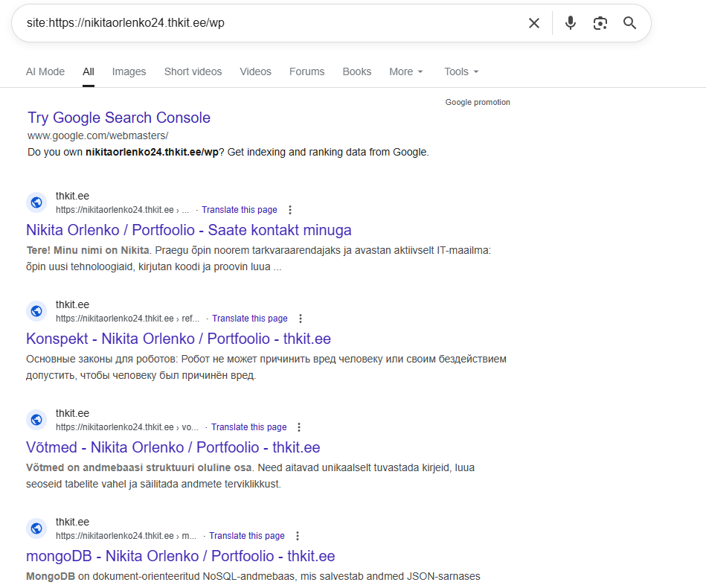Start voice search with microphone icon
This screenshot has height=588, width=706.
click(x=571, y=23)
